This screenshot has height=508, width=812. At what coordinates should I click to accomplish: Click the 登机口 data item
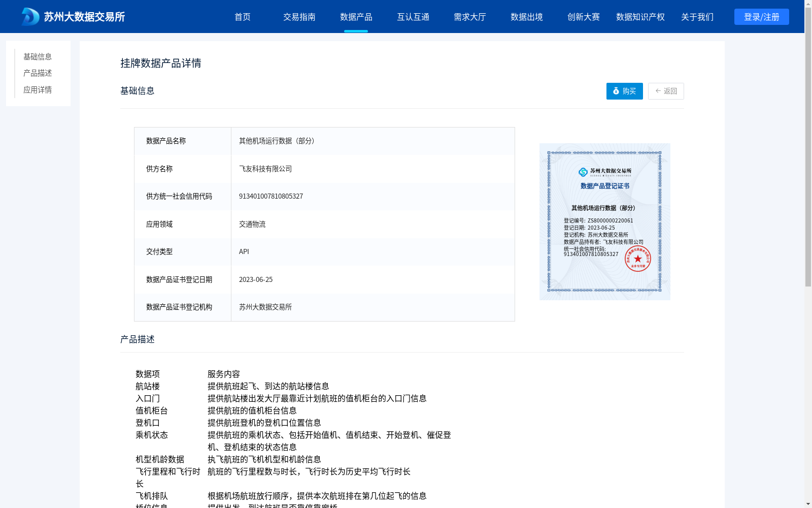[x=148, y=423]
